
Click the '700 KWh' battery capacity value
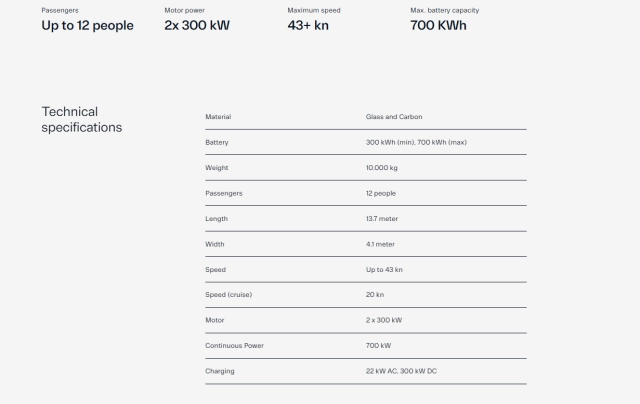pos(438,25)
